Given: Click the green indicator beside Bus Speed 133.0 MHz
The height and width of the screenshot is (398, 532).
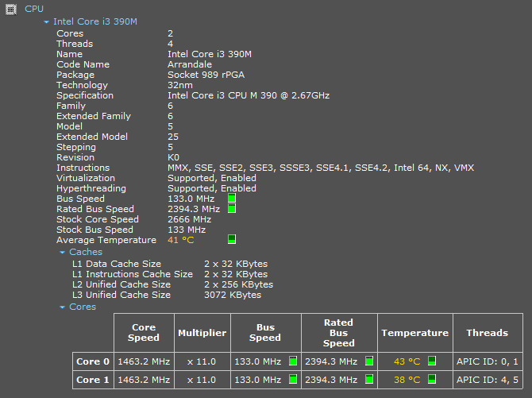Looking at the screenshot, I should pos(232,199).
